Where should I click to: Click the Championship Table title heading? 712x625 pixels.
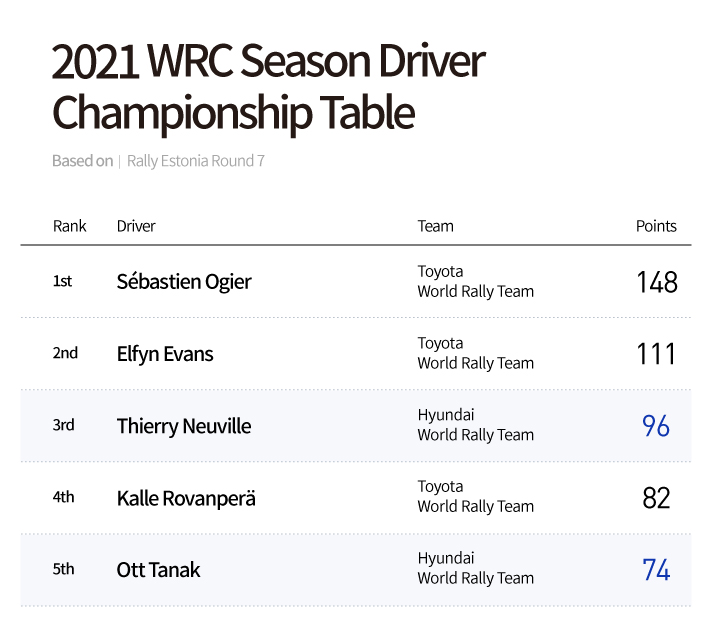tap(233, 113)
